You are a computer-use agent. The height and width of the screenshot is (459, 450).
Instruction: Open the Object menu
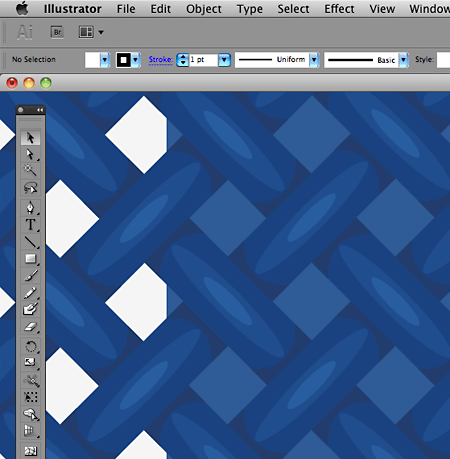point(204,9)
